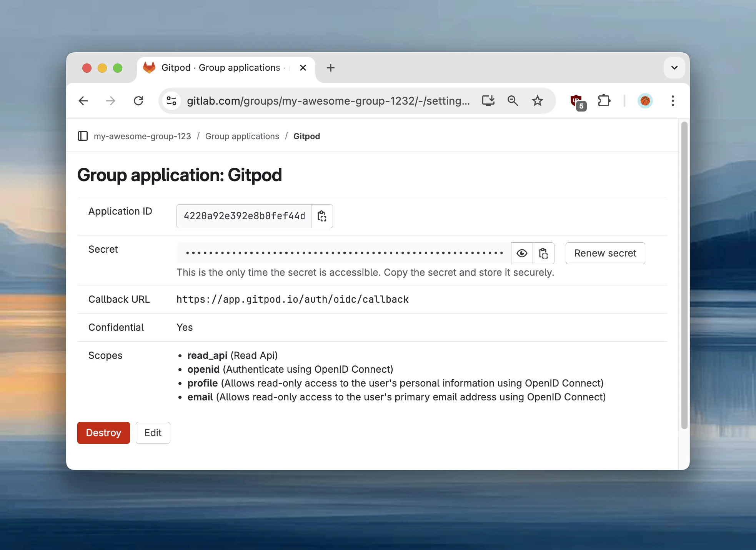Click the read_api scope entry
This screenshot has width=756, height=550.
[x=232, y=355]
